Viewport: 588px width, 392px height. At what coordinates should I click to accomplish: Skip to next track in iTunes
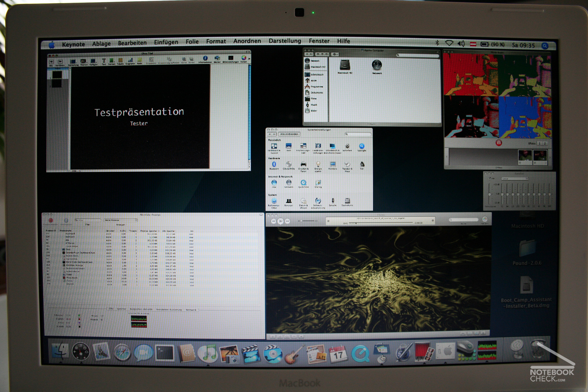(287, 221)
